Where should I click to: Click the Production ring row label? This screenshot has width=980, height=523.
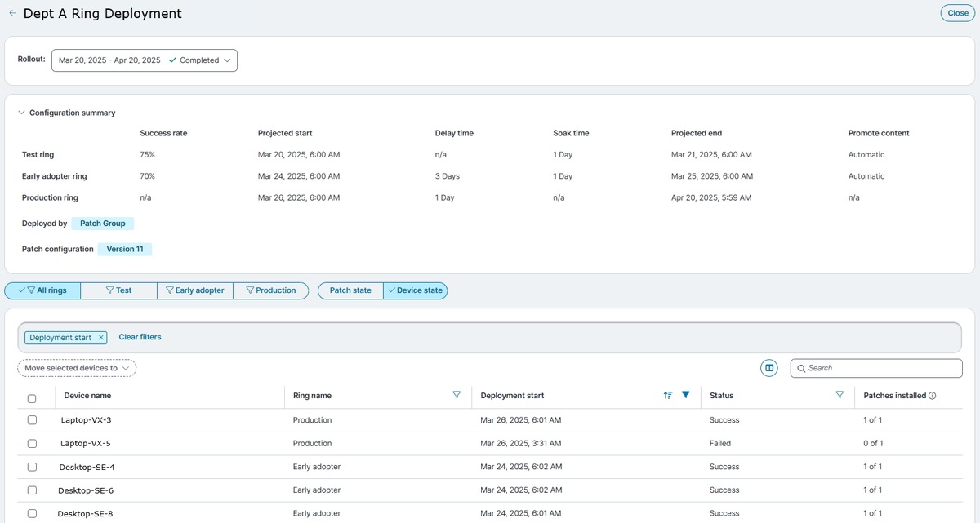[x=50, y=197]
